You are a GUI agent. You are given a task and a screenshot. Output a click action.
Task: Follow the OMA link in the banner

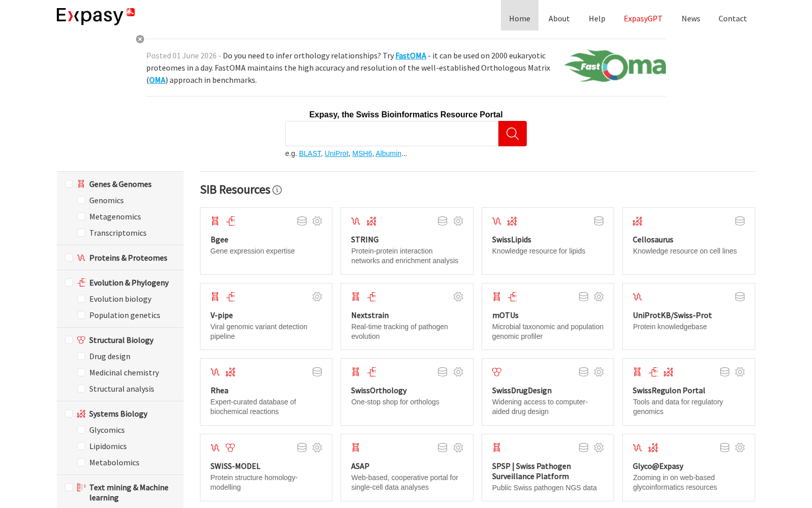[x=157, y=80]
